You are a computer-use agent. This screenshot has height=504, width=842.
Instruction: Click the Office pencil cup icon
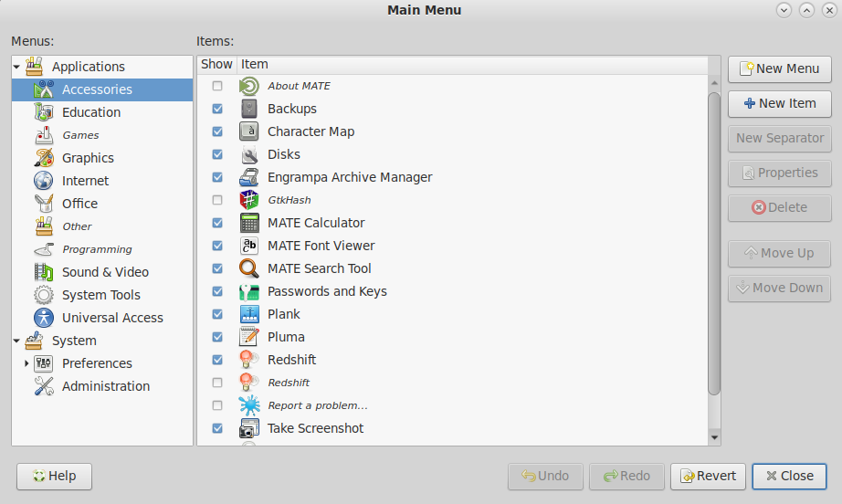pos(44,204)
